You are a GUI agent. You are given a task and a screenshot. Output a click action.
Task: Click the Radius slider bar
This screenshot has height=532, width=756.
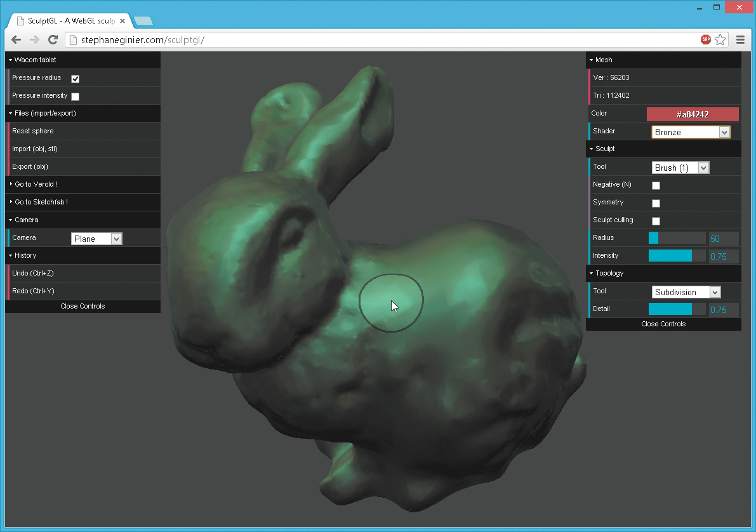pyautogui.click(x=677, y=238)
